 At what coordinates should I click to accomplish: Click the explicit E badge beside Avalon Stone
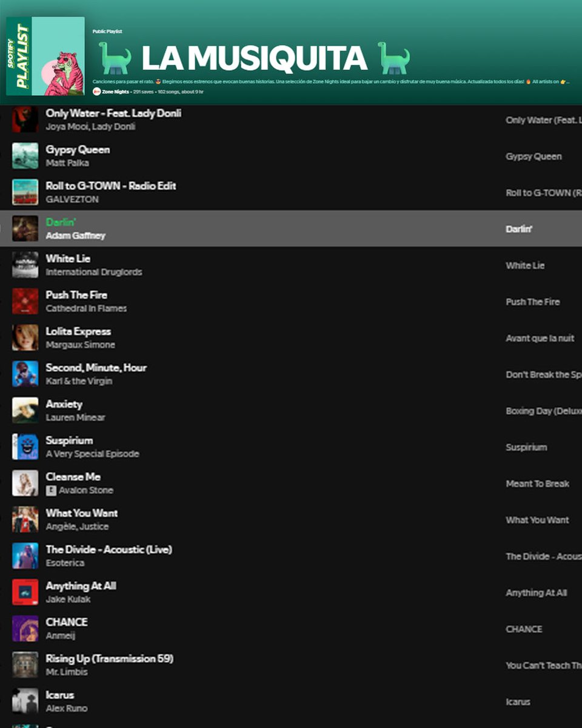pyautogui.click(x=51, y=490)
